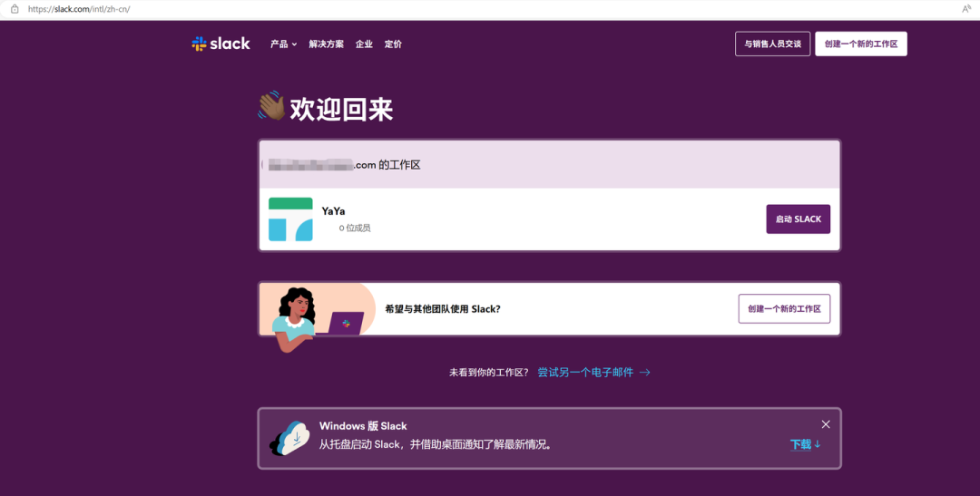Click the Slack logo in header
The width and height of the screenshot is (980, 496).
click(x=220, y=44)
